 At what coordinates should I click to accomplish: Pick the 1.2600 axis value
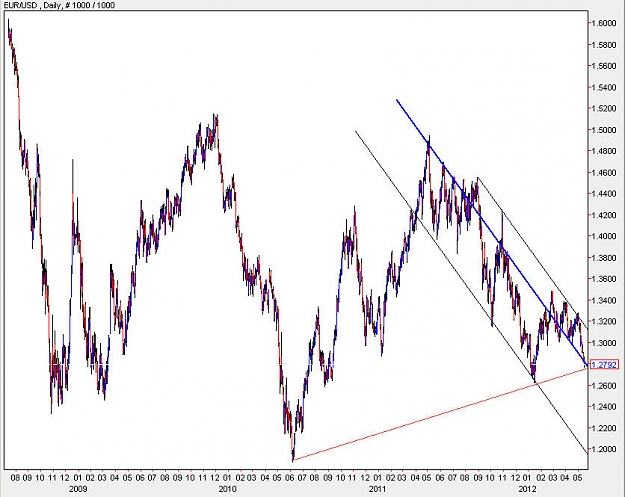[604, 385]
